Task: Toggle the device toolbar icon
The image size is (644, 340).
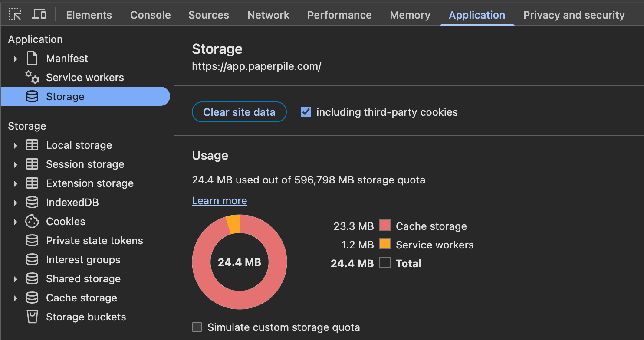Action: click(39, 15)
